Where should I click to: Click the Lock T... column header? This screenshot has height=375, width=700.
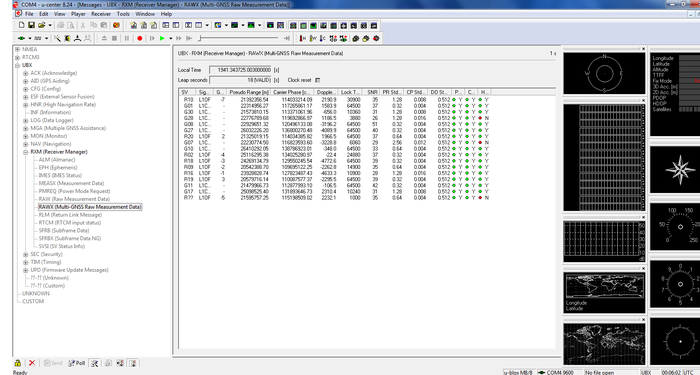[x=350, y=92]
